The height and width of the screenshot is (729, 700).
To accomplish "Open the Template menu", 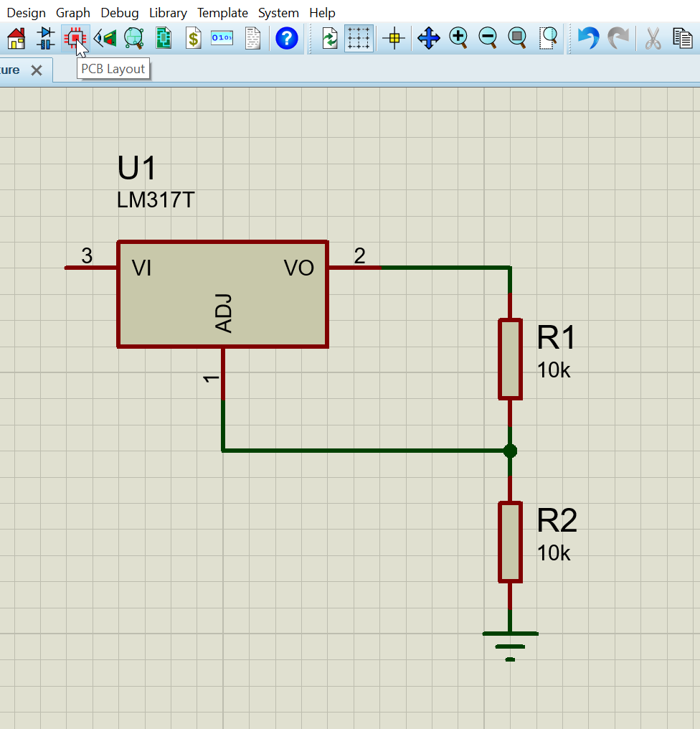I will point(222,13).
